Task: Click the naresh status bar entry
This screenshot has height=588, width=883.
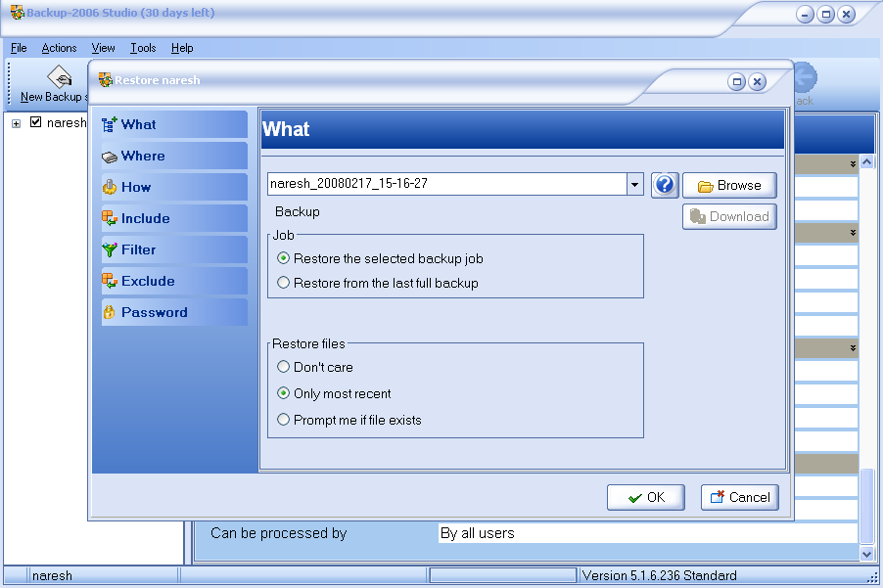Action: [x=52, y=575]
